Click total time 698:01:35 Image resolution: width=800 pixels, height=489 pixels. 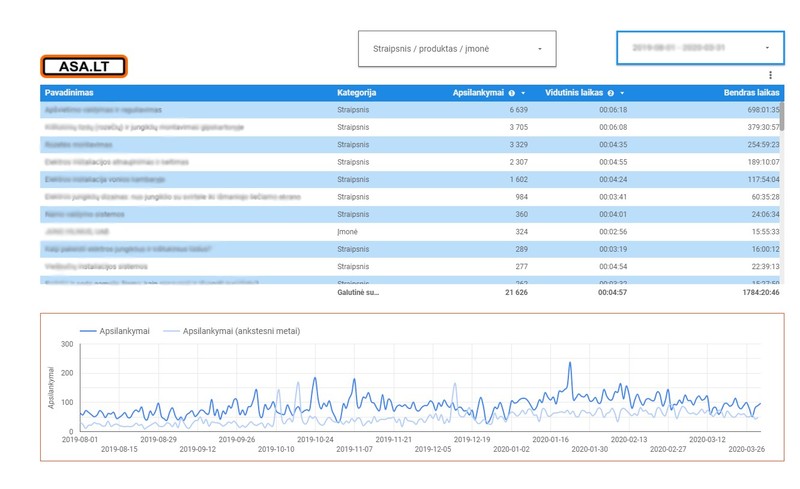tap(764, 110)
